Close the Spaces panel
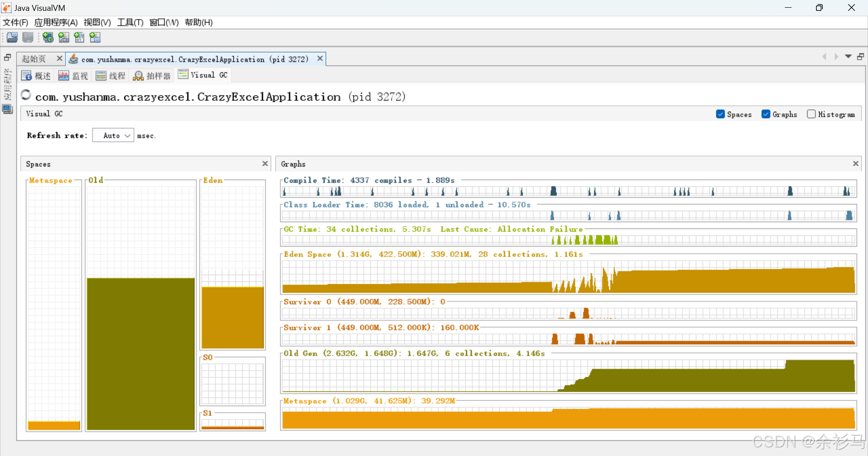868x456 pixels. point(265,163)
